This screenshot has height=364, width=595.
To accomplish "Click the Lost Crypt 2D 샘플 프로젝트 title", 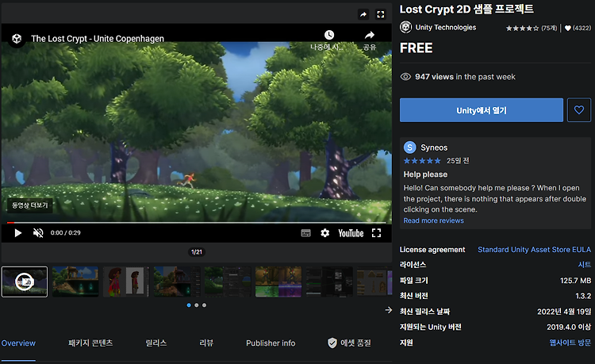I will click(466, 9).
